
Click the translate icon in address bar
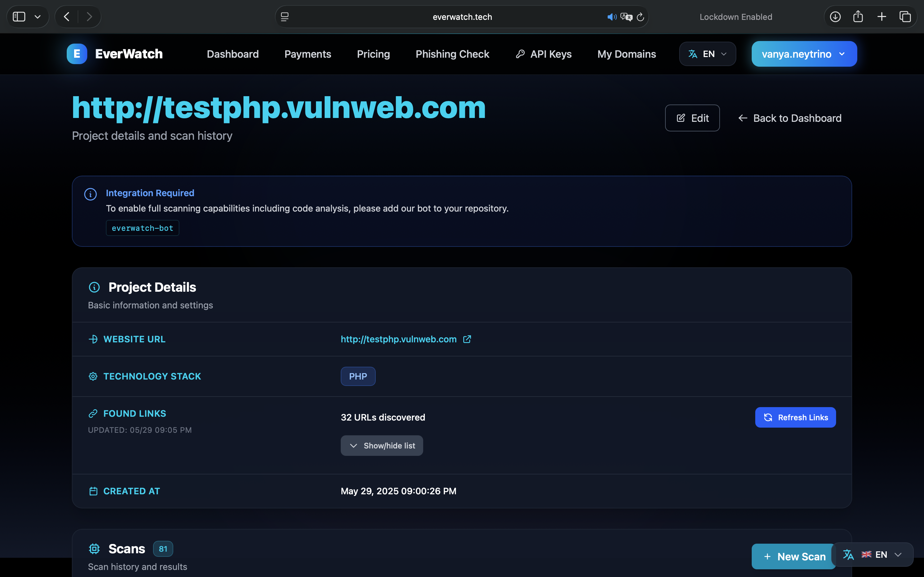(x=626, y=17)
